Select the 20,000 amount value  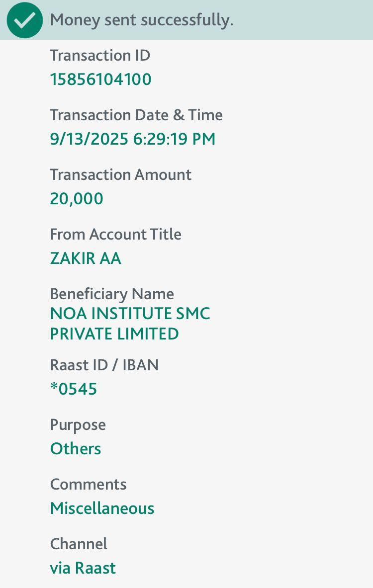77,199
